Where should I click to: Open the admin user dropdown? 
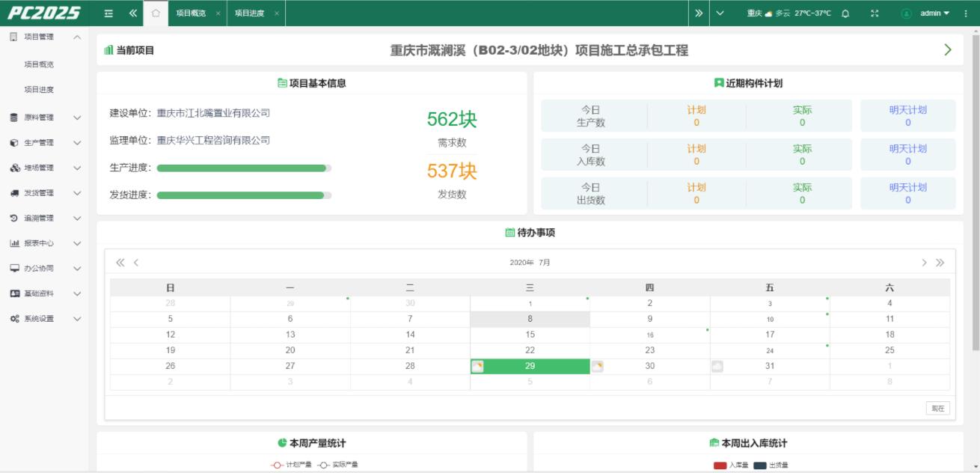(x=934, y=13)
